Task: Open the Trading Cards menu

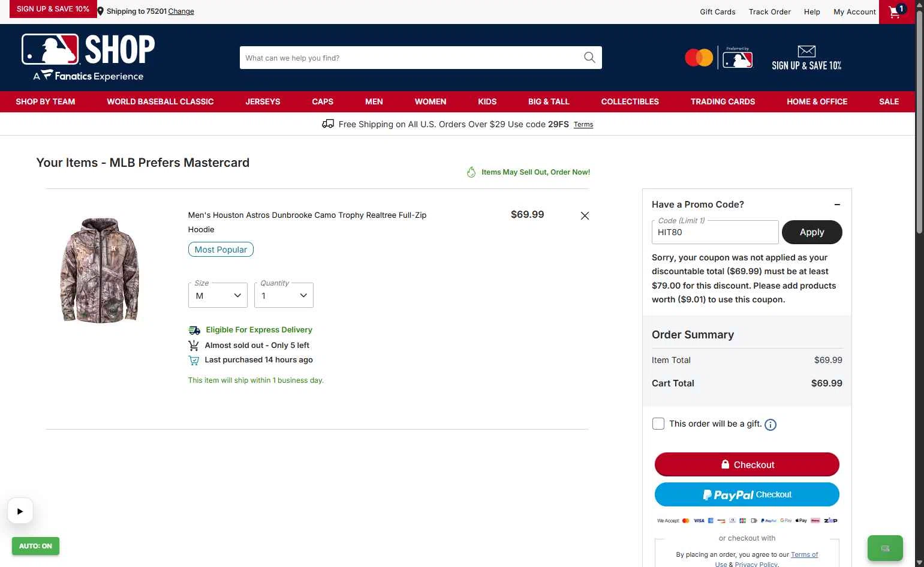Action: coord(723,102)
